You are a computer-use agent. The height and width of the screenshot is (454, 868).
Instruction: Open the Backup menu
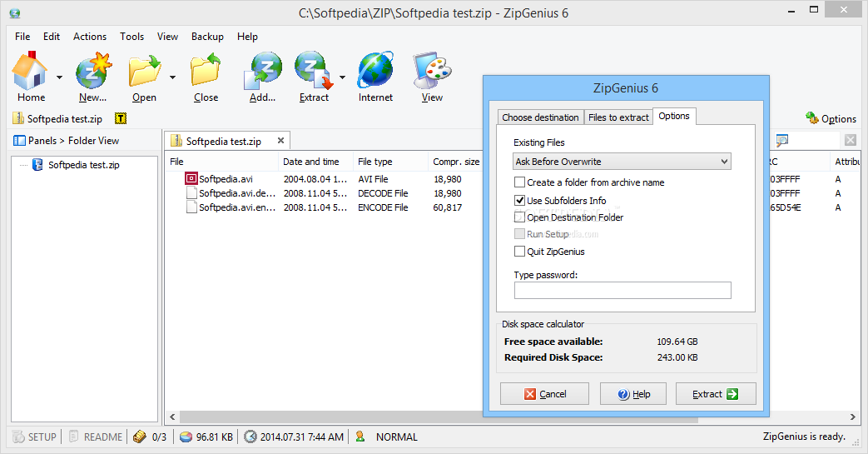[x=207, y=37]
